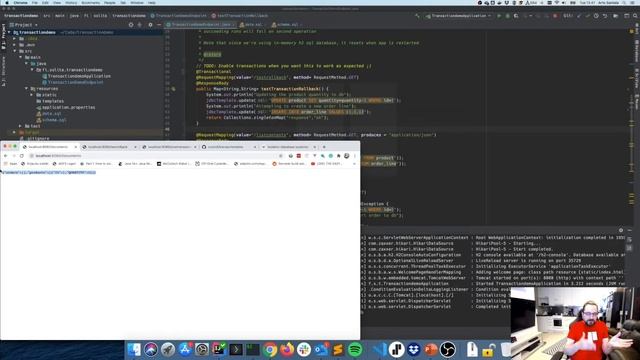Select the TransactiondemoEndpoint.java editor tab

tap(200, 24)
